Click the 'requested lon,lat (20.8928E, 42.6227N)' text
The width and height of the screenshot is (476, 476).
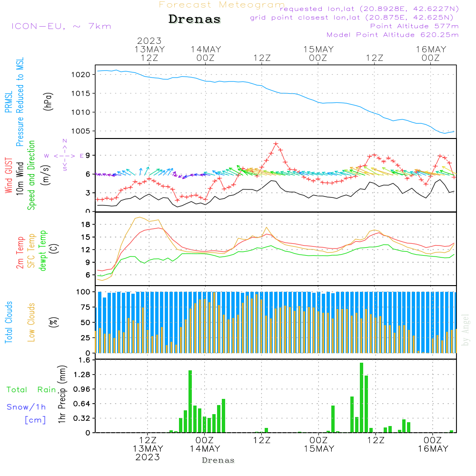coord(369,9)
